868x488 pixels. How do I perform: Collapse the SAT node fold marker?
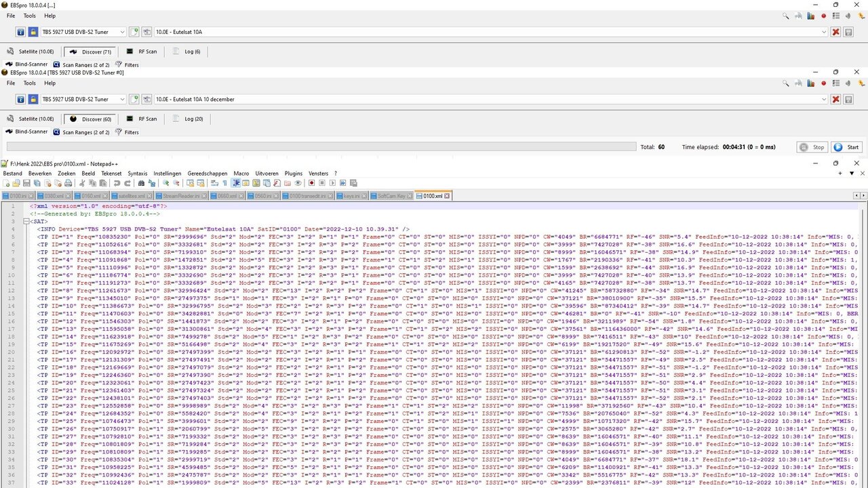26,221
